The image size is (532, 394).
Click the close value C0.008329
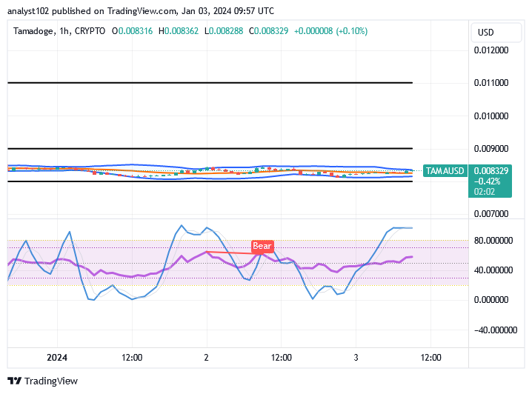pyautogui.click(x=268, y=31)
